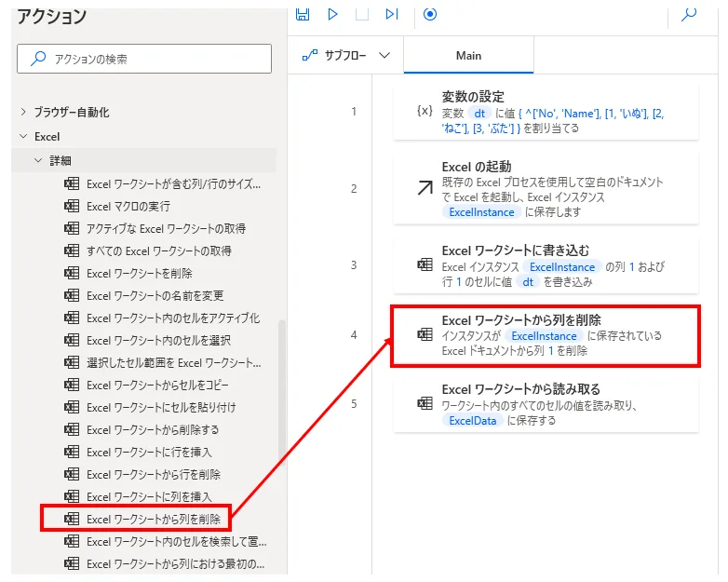Viewport: 728px width, 582px height.
Task: Select Excel ワークシートから列を削除 in actions list
Action: pos(153,519)
